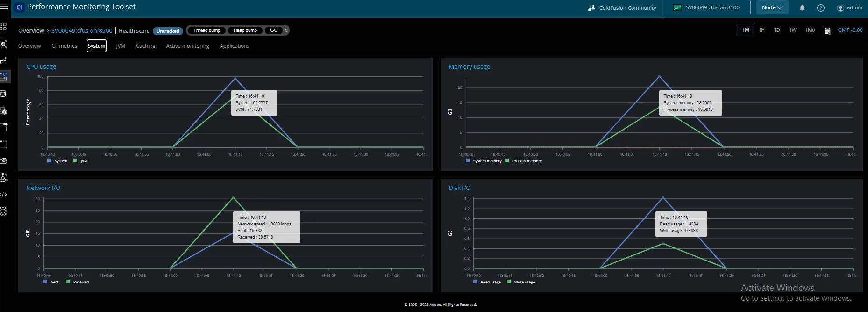Select the System tab
This screenshot has height=312, width=868.
(x=97, y=46)
